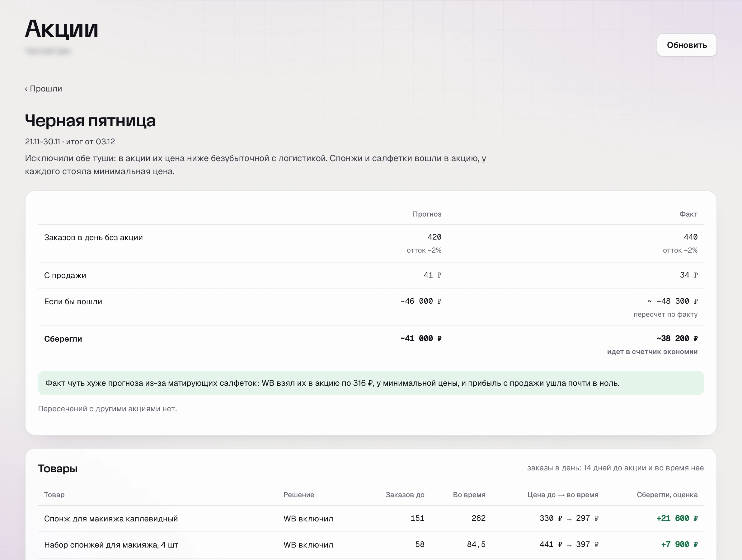
Task: Click the green note about матирующих салфеток
Action: (371, 383)
